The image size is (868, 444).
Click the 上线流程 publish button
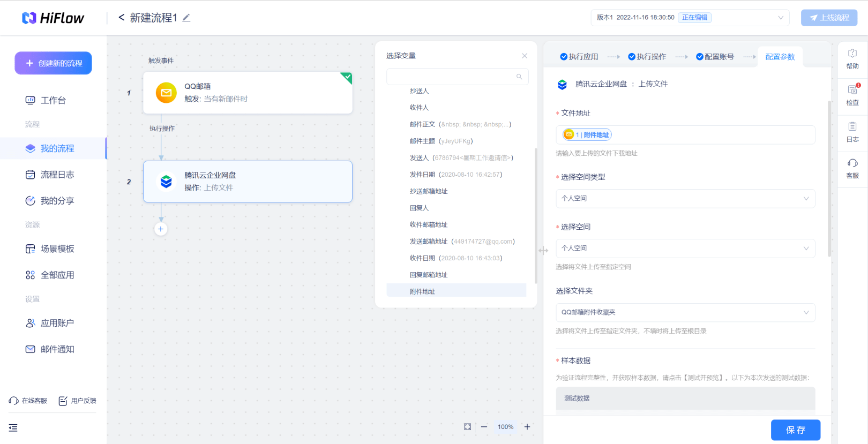pyautogui.click(x=829, y=18)
